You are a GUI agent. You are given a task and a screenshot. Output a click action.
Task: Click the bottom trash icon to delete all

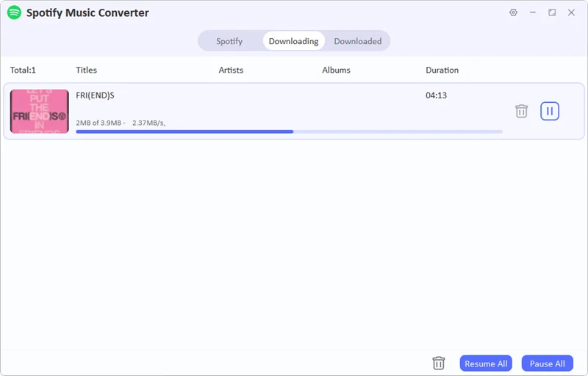tap(438, 363)
